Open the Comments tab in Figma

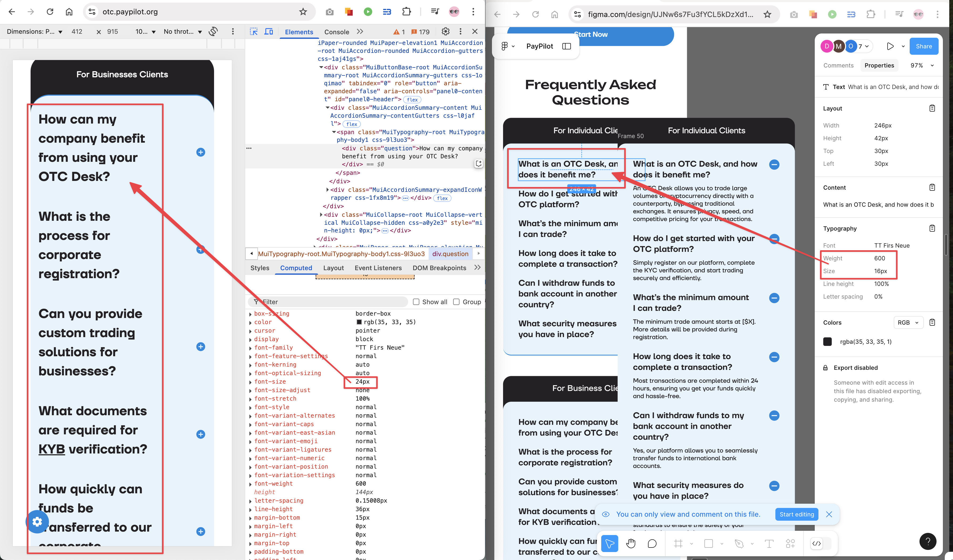click(838, 65)
